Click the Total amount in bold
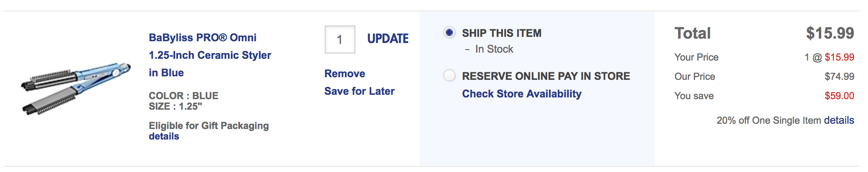The width and height of the screenshot is (868, 172). (830, 33)
